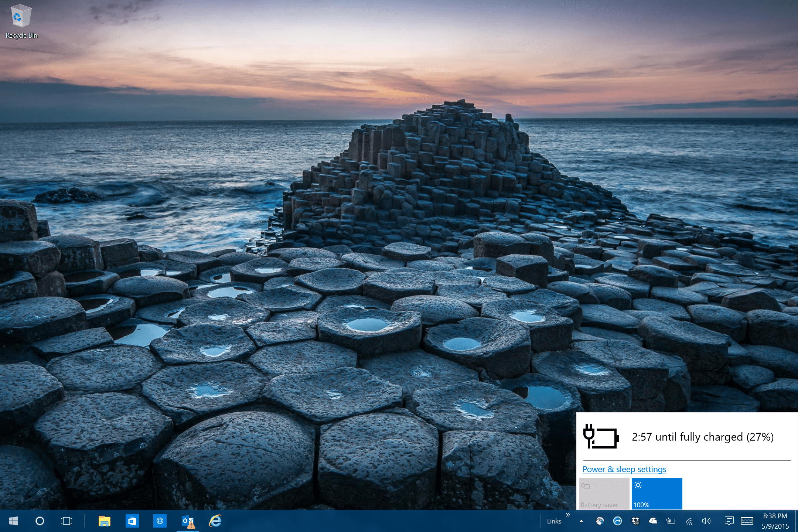Show hidden system tray icons
This screenshot has width=798, height=532.
[x=581, y=521]
